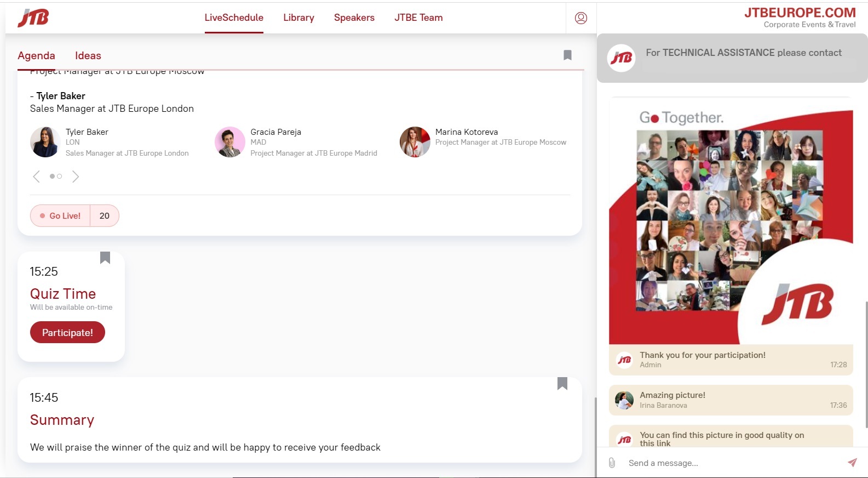
Task: Click the Tyler Baker speaker name in the card
Action: point(87,132)
